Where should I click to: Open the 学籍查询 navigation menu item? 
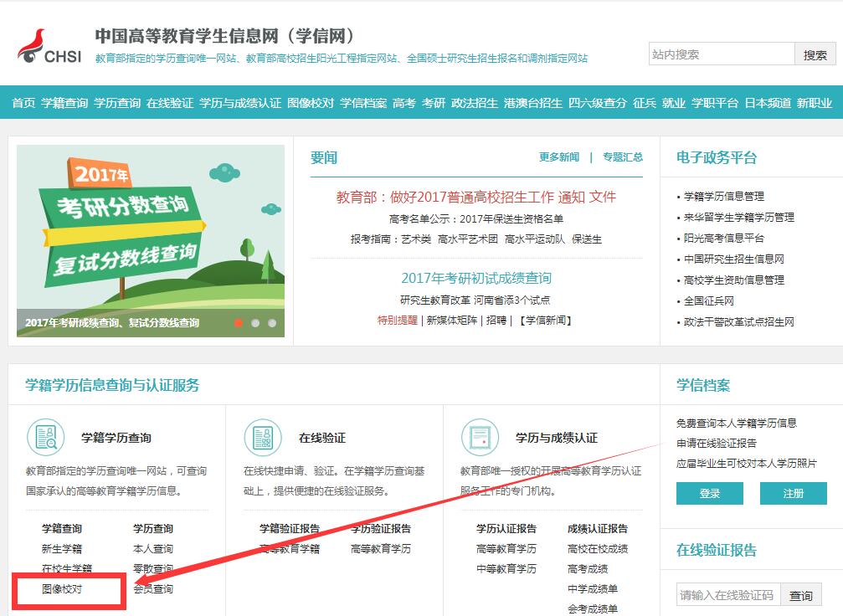pos(64,103)
